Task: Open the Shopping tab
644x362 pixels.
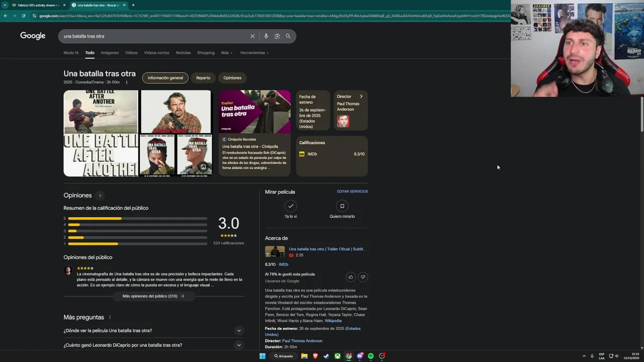Action: coord(206,53)
